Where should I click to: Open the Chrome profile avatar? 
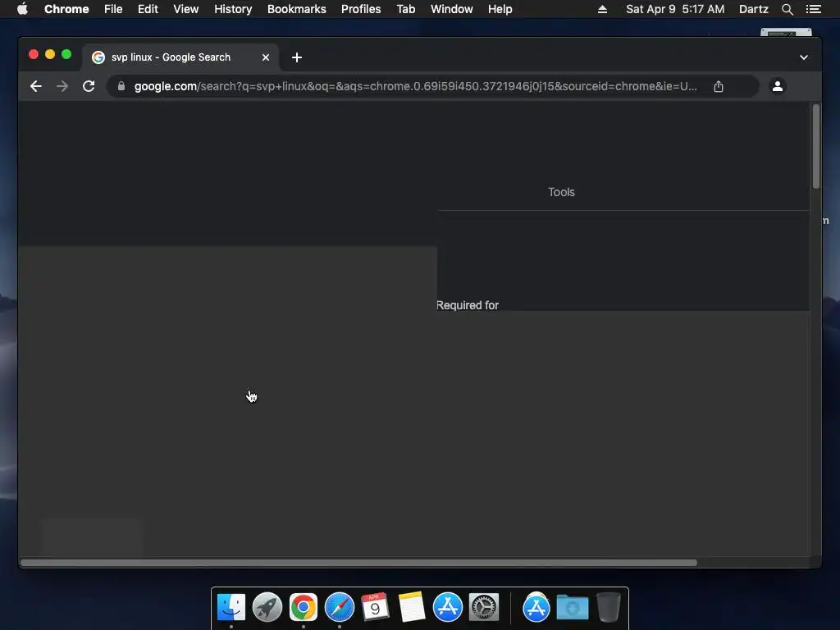point(778,86)
